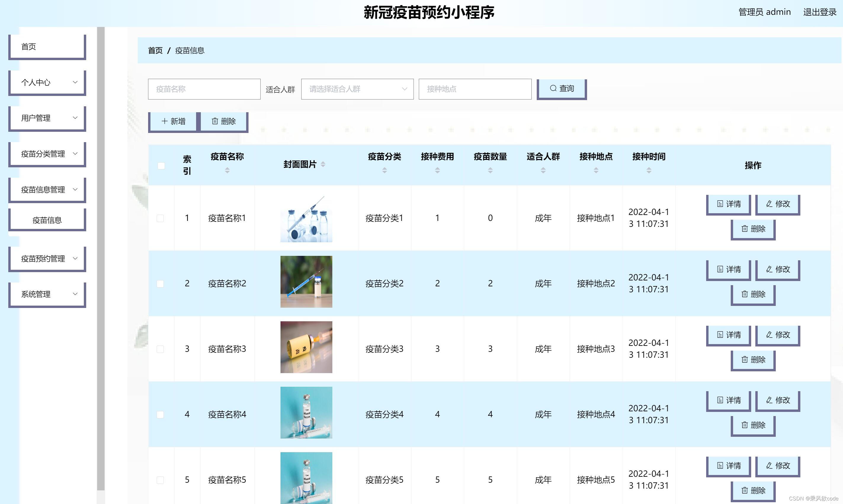The width and height of the screenshot is (843, 504).
Task: Click the sort arrows on 接种时间 column
Action: point(649,170)
